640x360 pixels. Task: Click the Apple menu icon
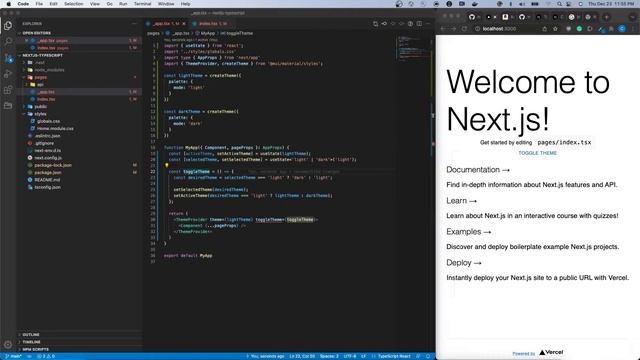point(8,4)
